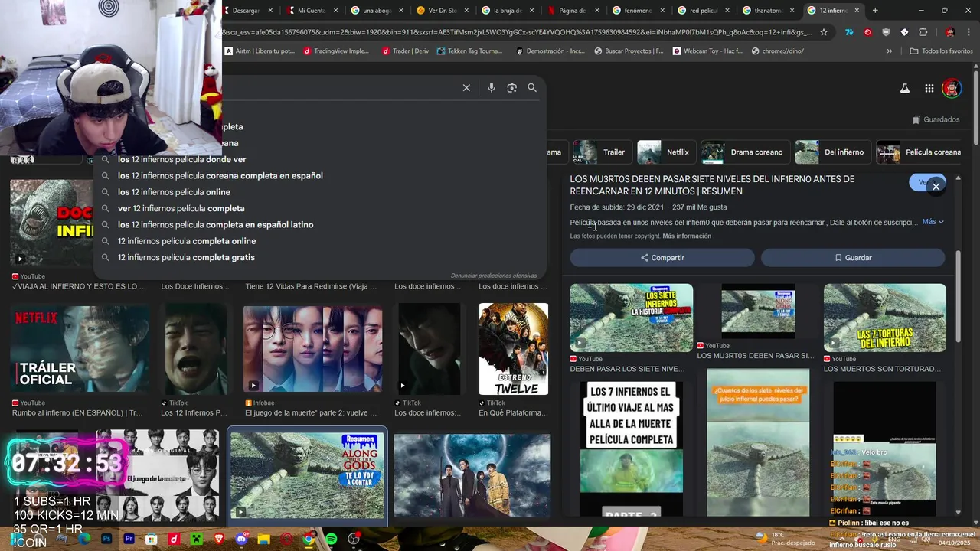The height and width of the screenshot is (551, 980).
Task: Open 'Todos los favoritos' bookmarks folder
Action: [942, 51]
